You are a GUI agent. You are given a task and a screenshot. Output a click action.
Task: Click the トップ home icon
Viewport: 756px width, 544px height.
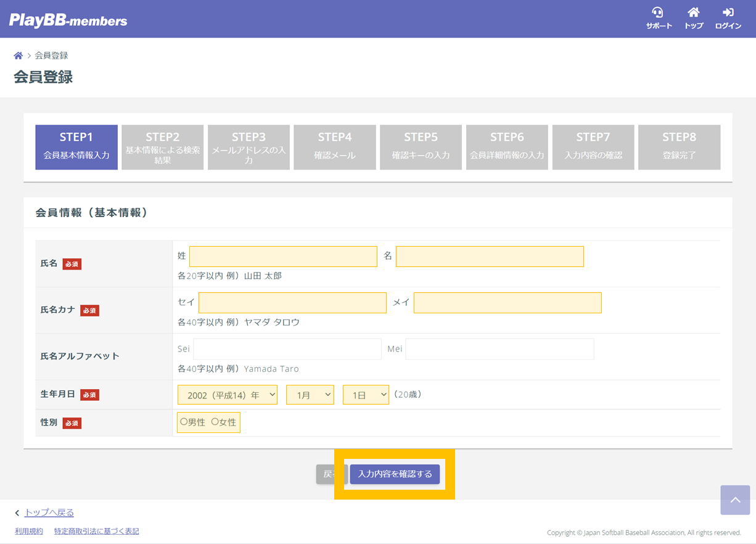pos(693,17)
